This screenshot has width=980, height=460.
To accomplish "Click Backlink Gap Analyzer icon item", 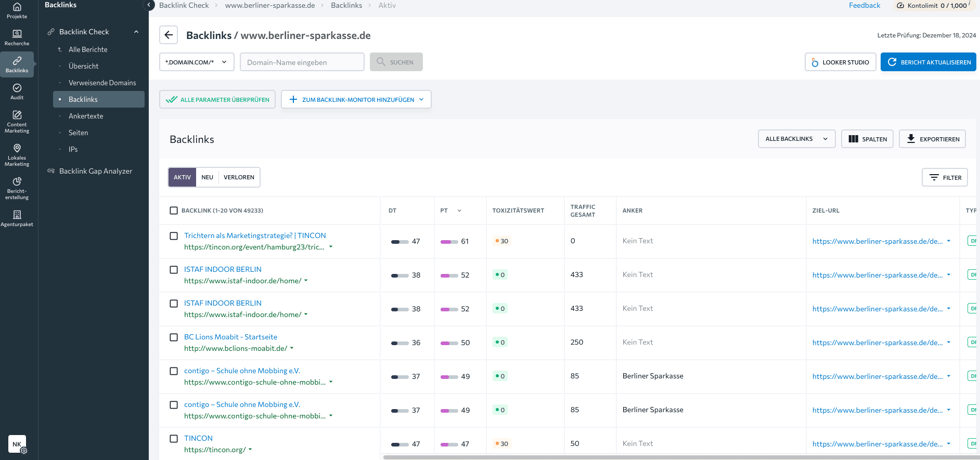I will (51, 171).
